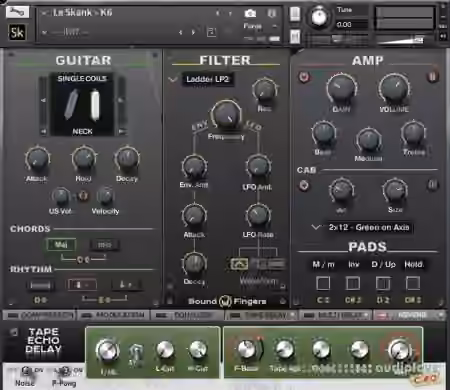This screenshot has height=390, width=450.
Task: Adjust the LFO Rate knob
Action: 258,215
